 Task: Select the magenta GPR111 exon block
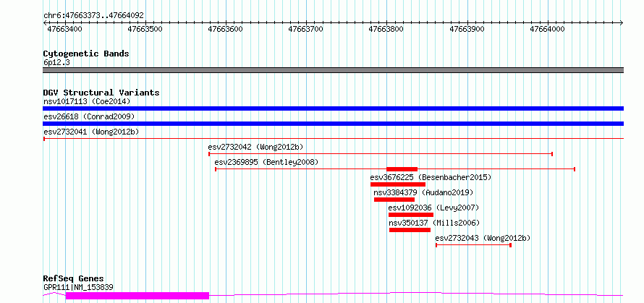pyautogui.click(x=137, y=295)
